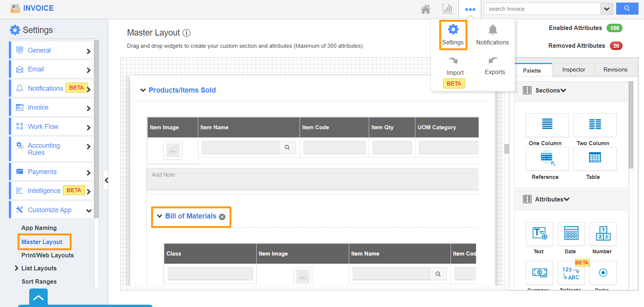Click the blue scroll-up chevron button
Viewport: 644px width, 307px height.
(38, 297)
